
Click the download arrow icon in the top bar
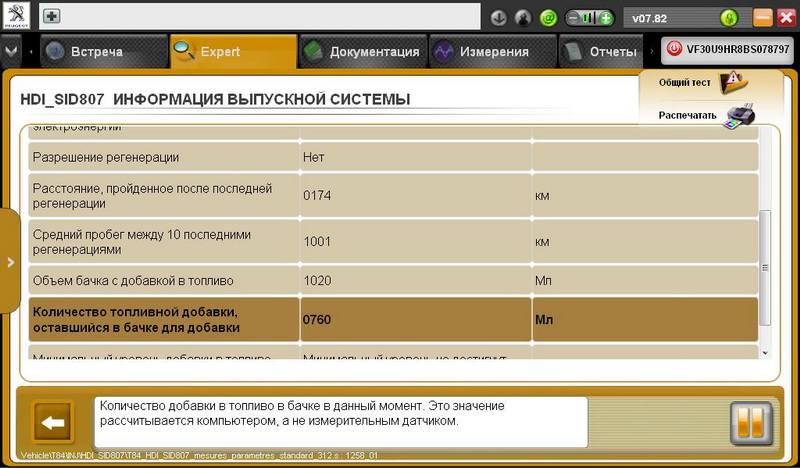click(x=499, y=18)
